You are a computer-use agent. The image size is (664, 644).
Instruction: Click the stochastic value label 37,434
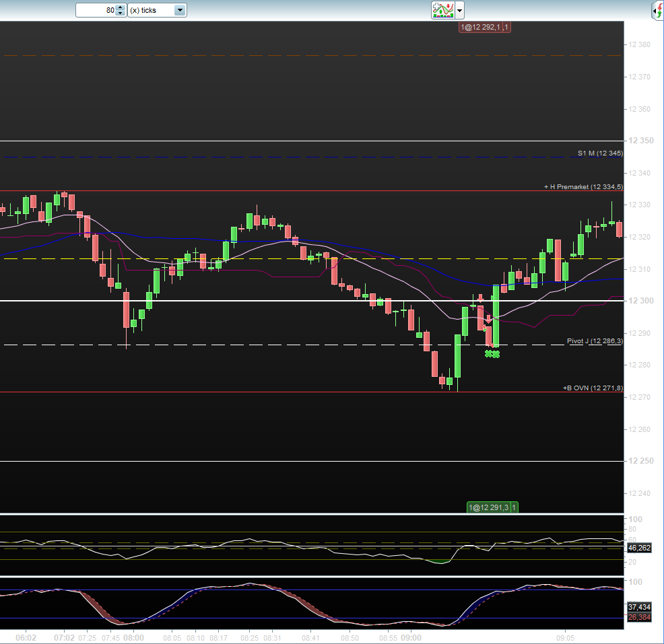(x=639, y=607)
